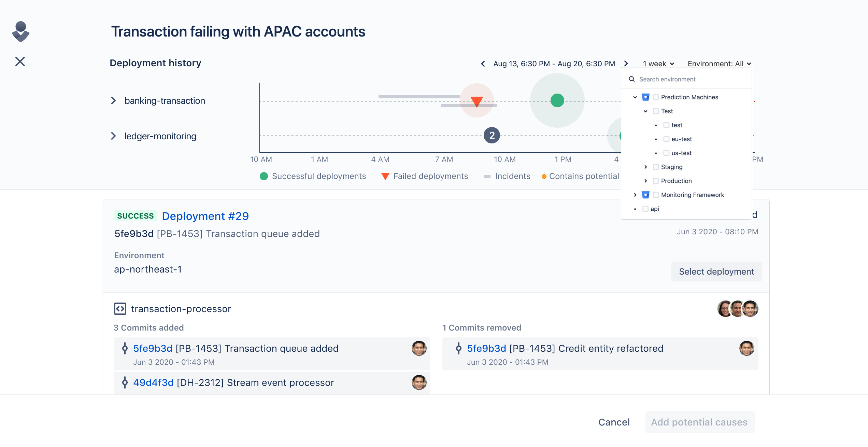This screenshot has width=868, height=447.
Task: Click the Select deployment button
Action: pyautogui.click(x=716, y=271)
